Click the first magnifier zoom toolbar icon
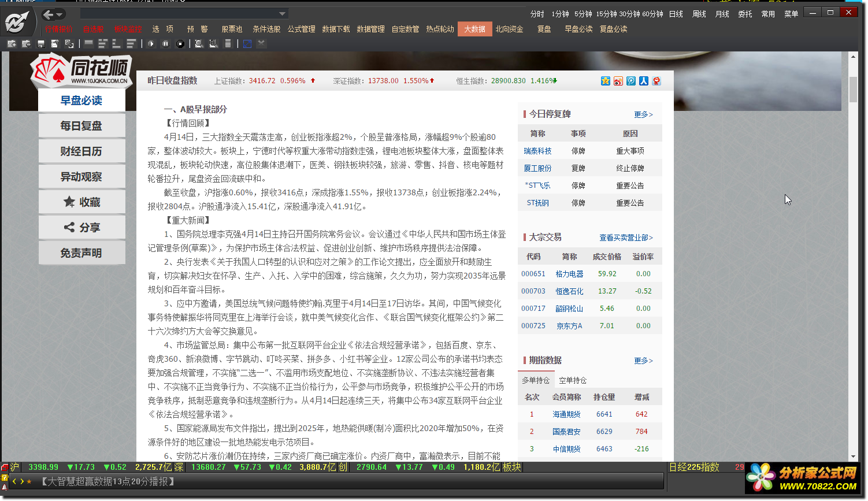This screenshot has width=868, height=501. tap(199, 43)
